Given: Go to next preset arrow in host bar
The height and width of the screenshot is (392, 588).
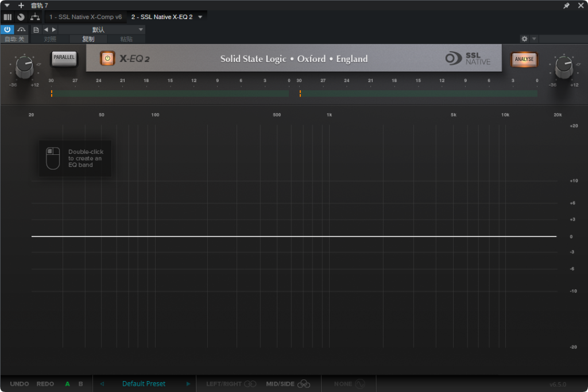Looking at the screenshot, I should (54, 29).
